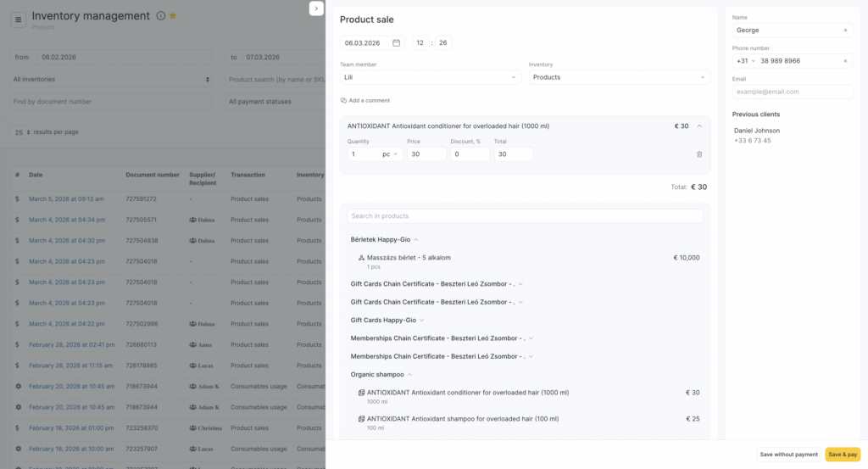The image size is (868, 469).
Task: Click the Add a comment icon
Action: (x=344, y=100)
